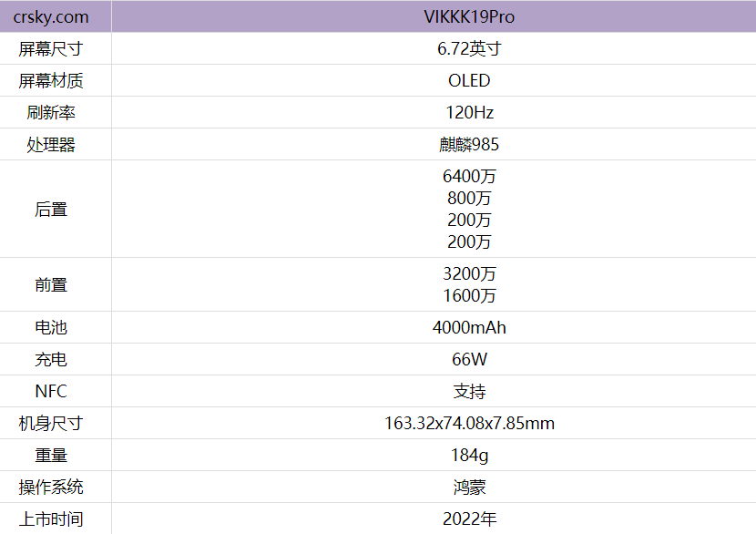Viewport: 756px width, 534px height.
Task: Select the 2022年 release date value
Action: point(469,519)
